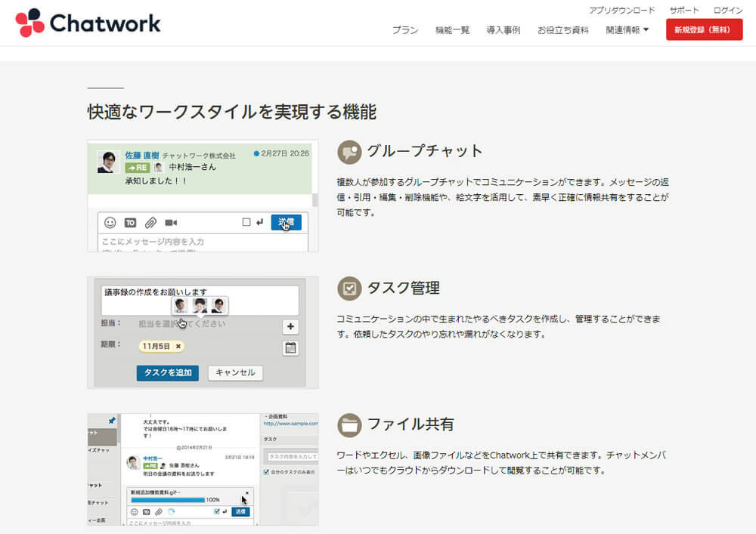Remove the 11月5日 deadline tag

click(178, 346)
